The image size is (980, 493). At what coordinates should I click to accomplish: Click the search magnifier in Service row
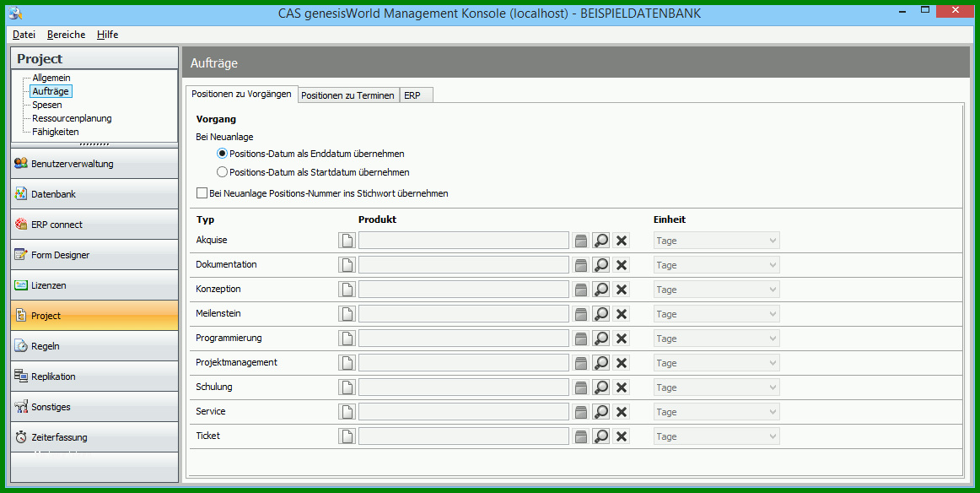[600, 411]
